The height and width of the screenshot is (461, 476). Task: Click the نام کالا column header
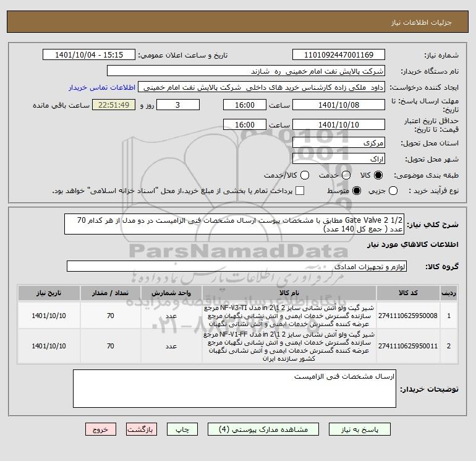(289, 293)
